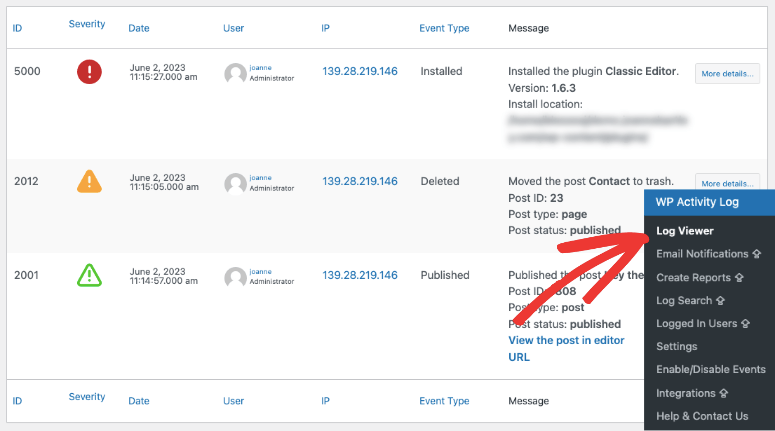The width and height of the screenshot is (775, 431).
Task: Sort by IP in the bottom footer header
Action: click(325, 401)
